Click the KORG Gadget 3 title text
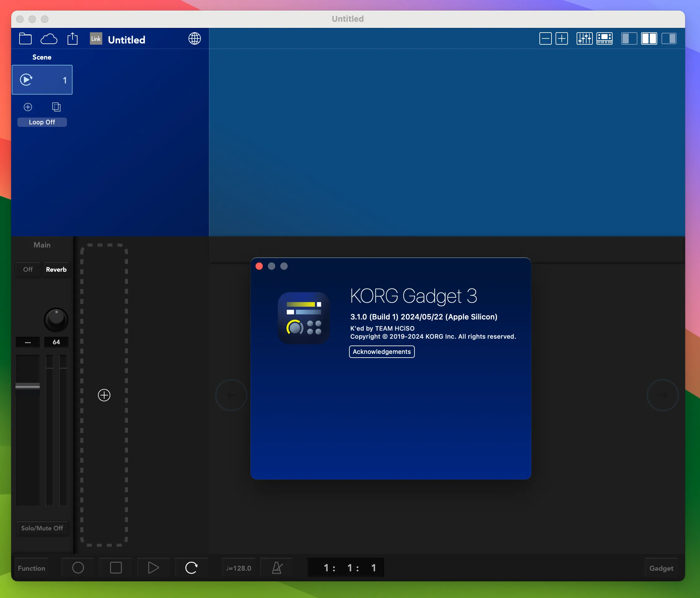 pos(414,296)
